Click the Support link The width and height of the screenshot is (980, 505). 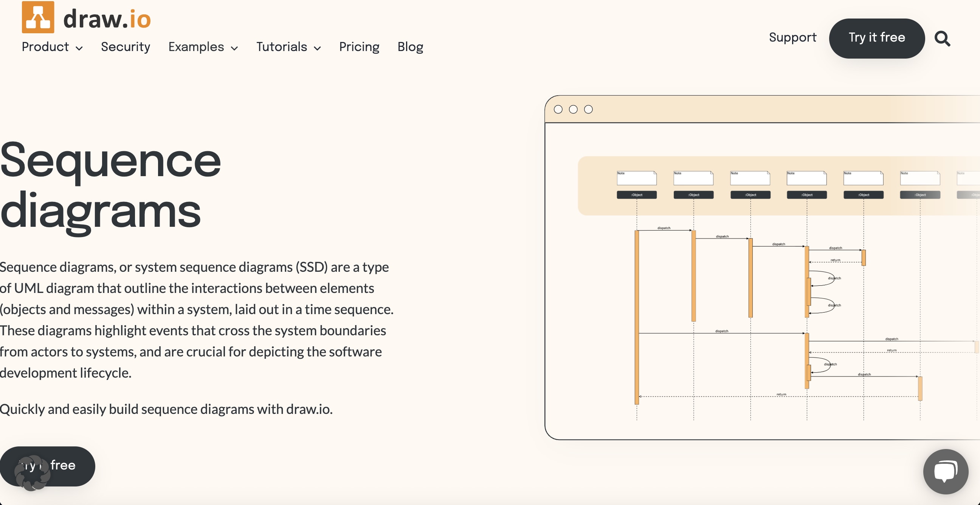click(792, 37)
